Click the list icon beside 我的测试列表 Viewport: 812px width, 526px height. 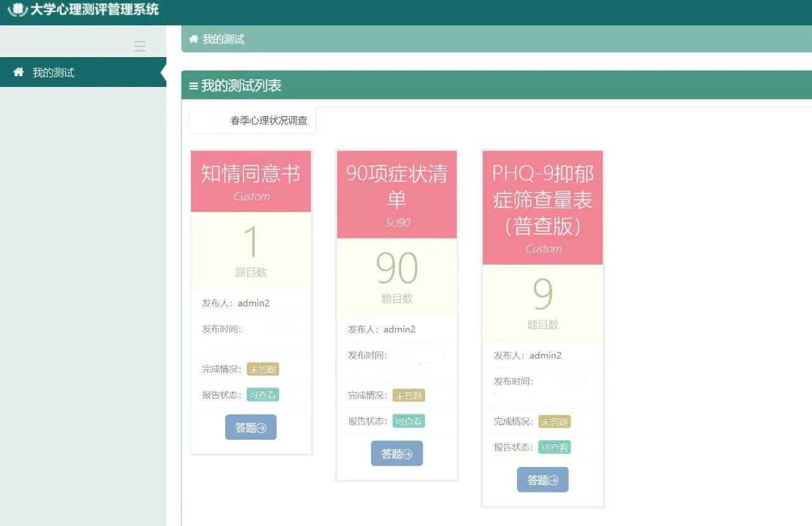193,86
